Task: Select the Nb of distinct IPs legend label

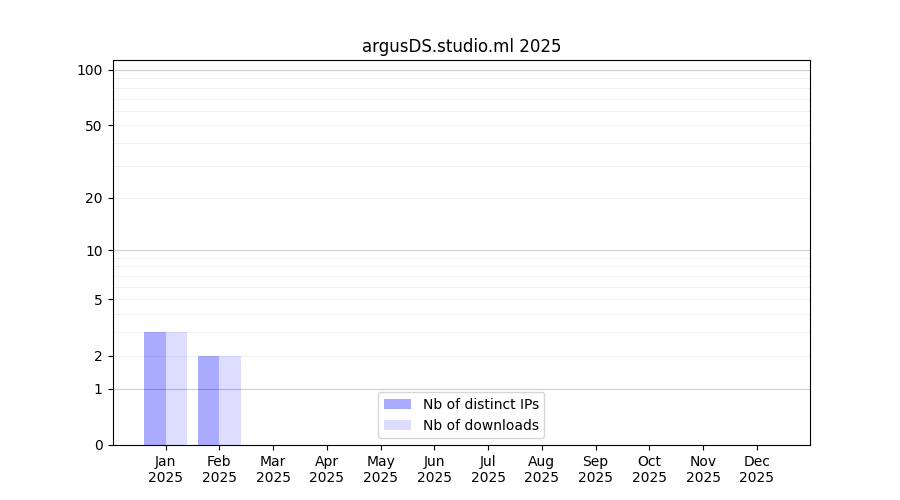Action: coord(481,404)
